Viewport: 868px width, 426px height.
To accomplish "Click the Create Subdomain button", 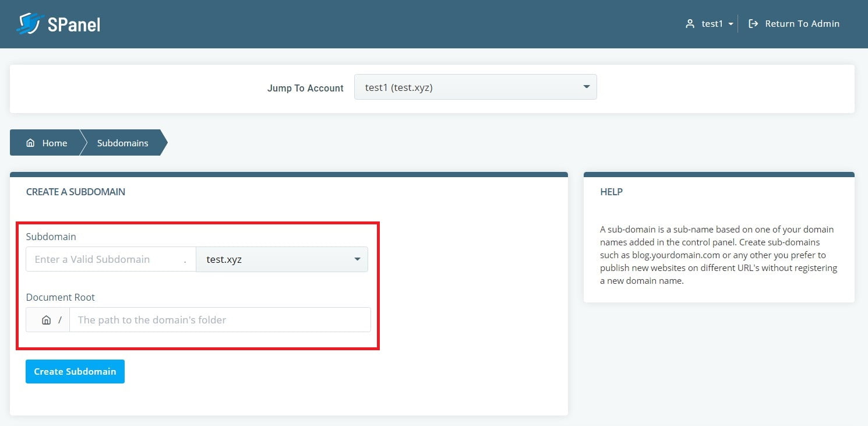I will (75, 371).
